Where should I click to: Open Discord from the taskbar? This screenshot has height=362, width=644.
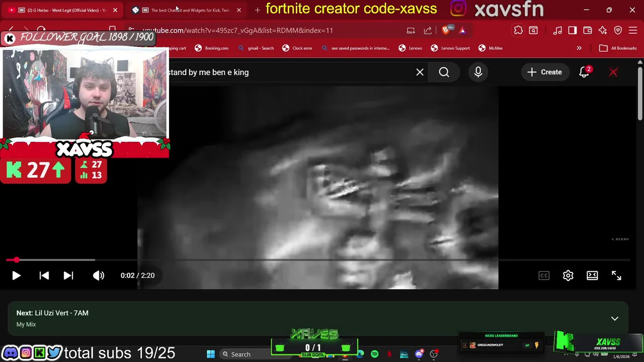tap(419, 354)
